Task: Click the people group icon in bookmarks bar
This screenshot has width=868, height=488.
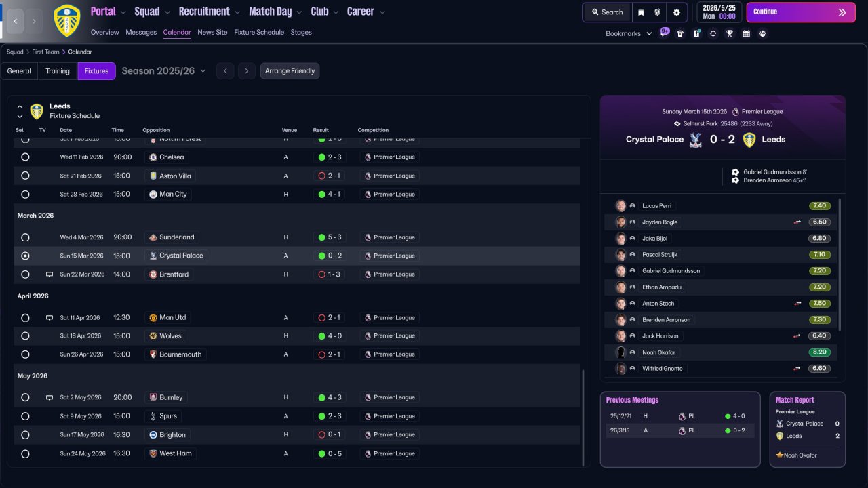Action: [x=763, y=33]
